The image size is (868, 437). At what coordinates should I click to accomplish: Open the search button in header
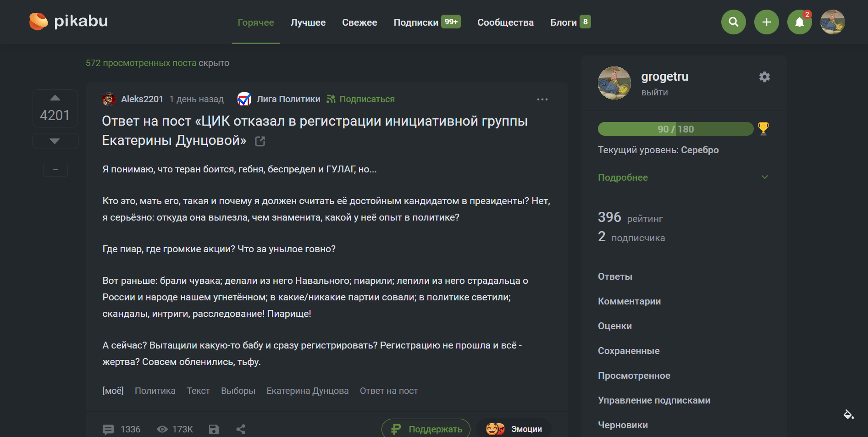[734, 22]
